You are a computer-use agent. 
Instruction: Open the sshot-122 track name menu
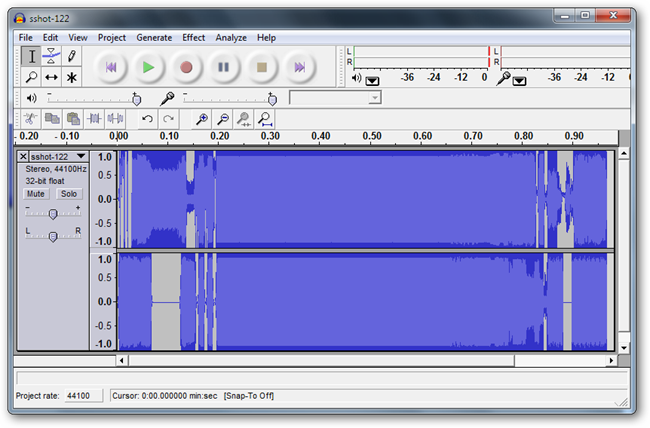tap(58, 157)
